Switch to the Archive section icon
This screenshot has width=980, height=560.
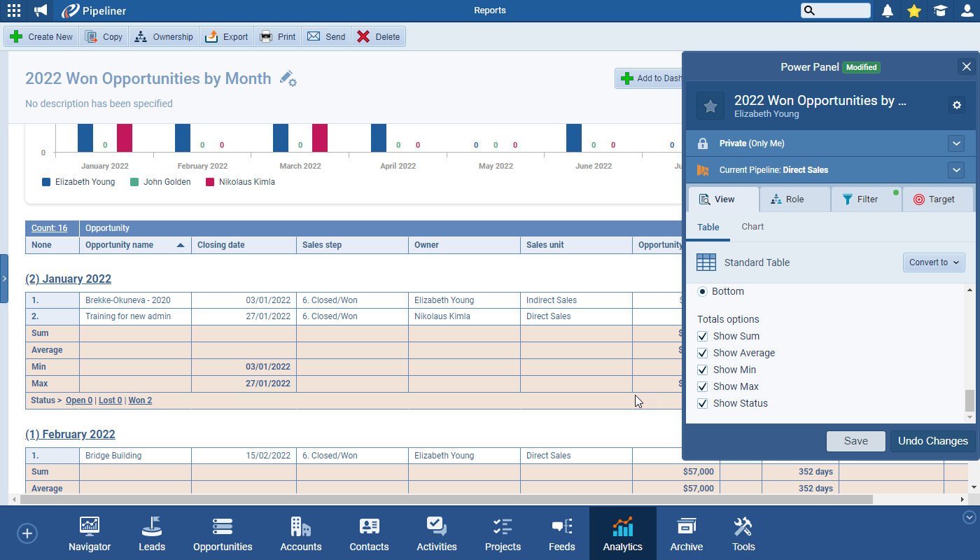tap(686, 533)
